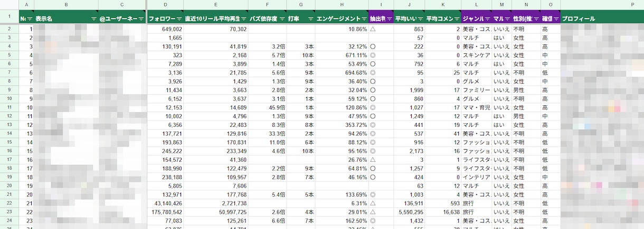644x229 pixels.
Task: Select the スキンケア genre cell
Action: coord(476,56)
